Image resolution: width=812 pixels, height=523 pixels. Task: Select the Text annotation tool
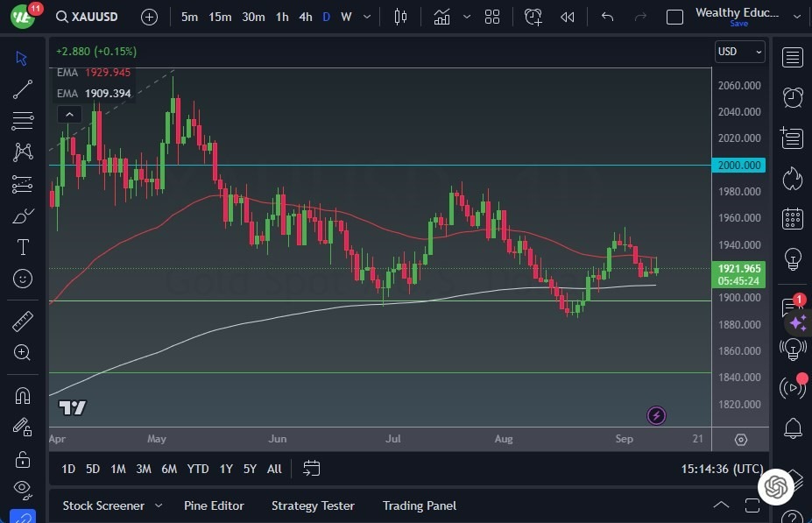[22, 247]
